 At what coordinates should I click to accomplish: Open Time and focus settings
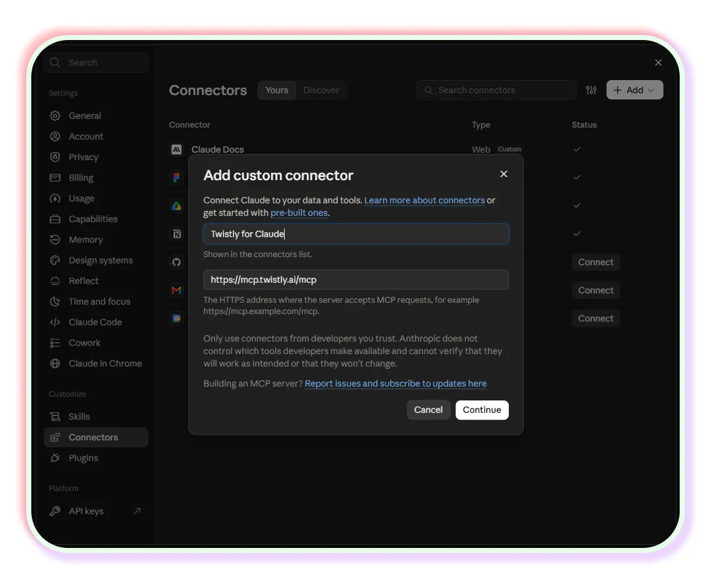click(x=96, y=302)
